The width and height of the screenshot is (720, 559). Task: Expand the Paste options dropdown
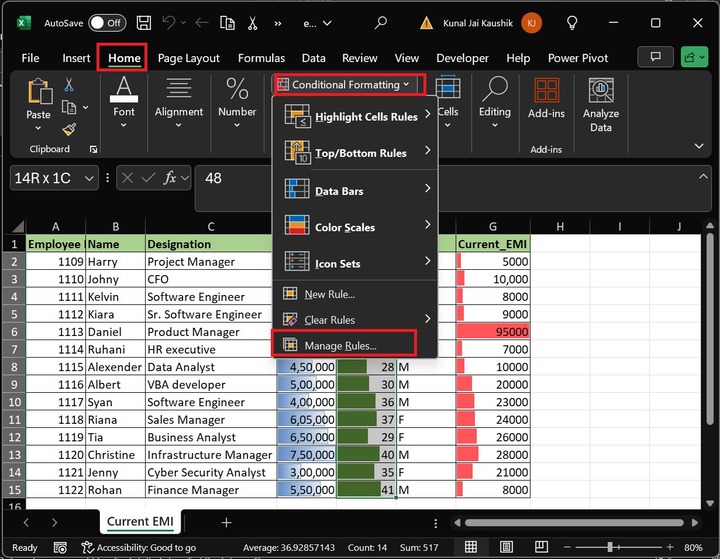(38, 129)
